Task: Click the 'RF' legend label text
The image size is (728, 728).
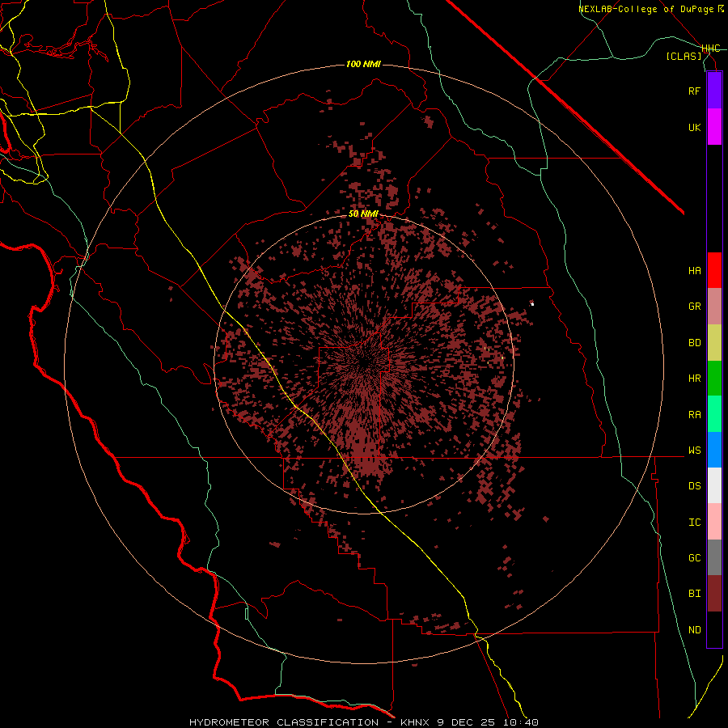Action: pos(694,91)
